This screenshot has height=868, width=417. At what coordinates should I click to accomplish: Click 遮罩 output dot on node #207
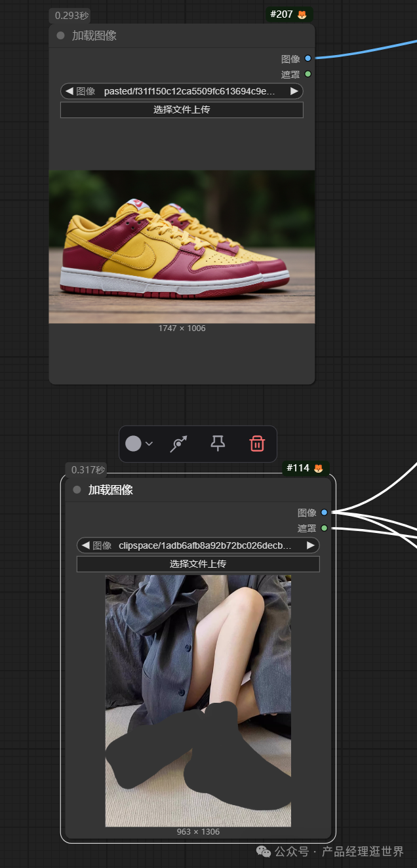coord(308,74)
